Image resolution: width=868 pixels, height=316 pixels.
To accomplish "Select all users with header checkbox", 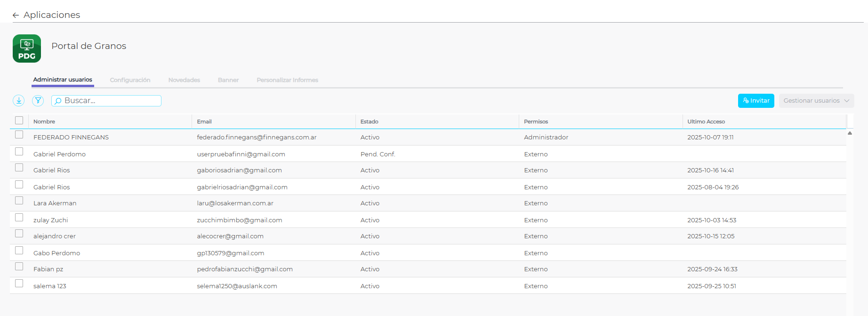I will pyautogui.click(x=19, y=121).
